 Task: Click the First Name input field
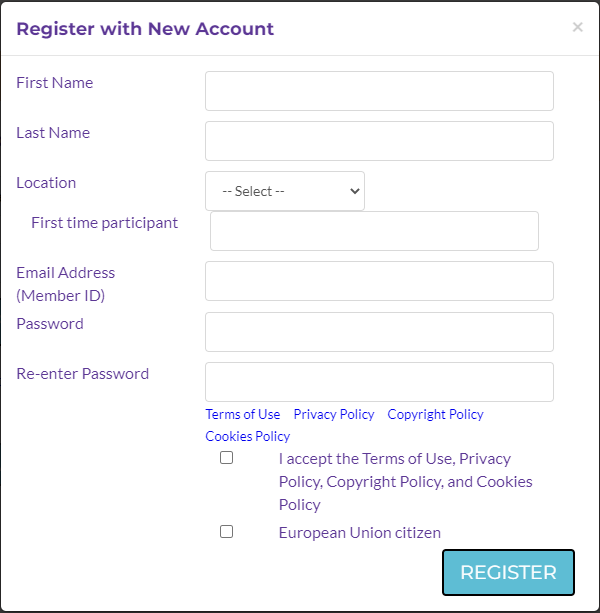[x=379, y=91]
